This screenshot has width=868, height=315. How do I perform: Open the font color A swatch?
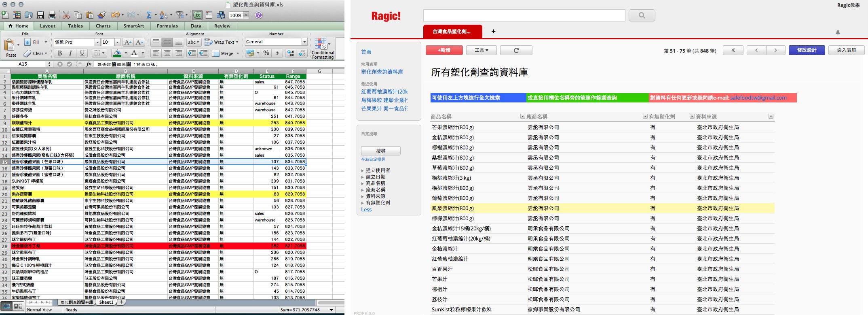pos(134,53)
